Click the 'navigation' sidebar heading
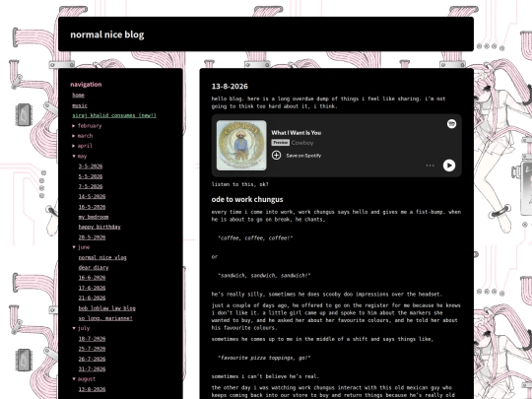The width and height of the screenshot is (532, 399). [x=86, y=84]
